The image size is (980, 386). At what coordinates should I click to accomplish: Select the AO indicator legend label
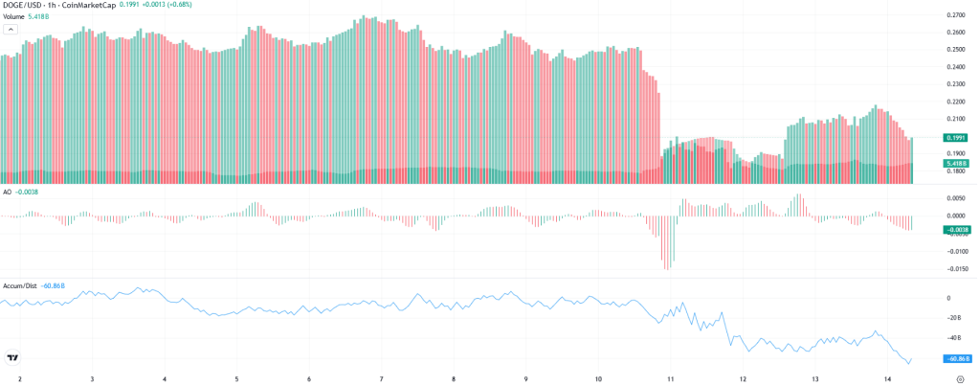8,193
